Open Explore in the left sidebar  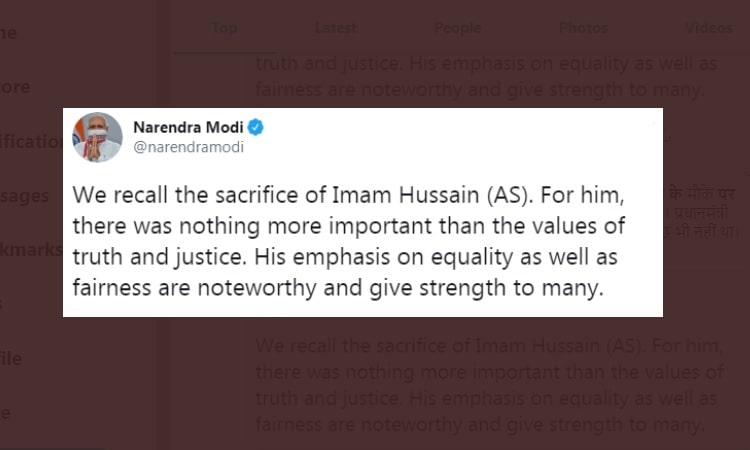[15, 87]
